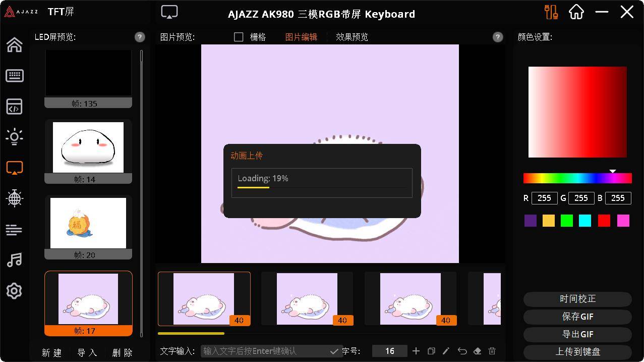This screenshot has width=644, height=362.
Task: Select the red color swatch
Action: (x=604, y=221)
